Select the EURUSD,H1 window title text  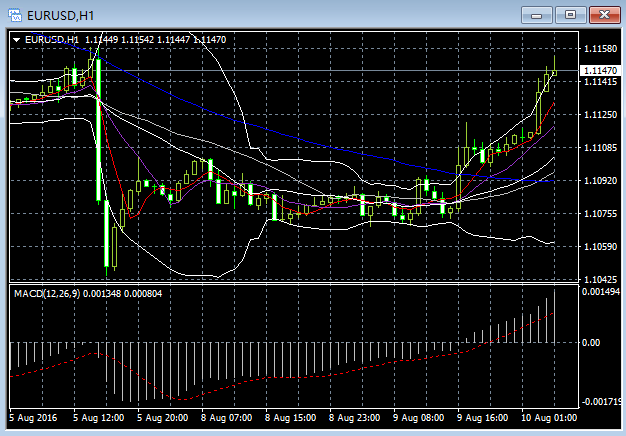coord(60,16)
